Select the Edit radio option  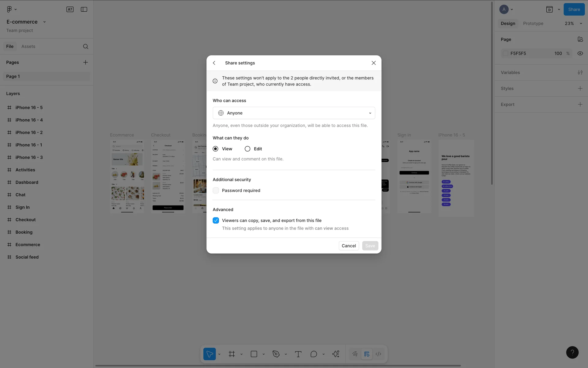(x=247, y=149)
